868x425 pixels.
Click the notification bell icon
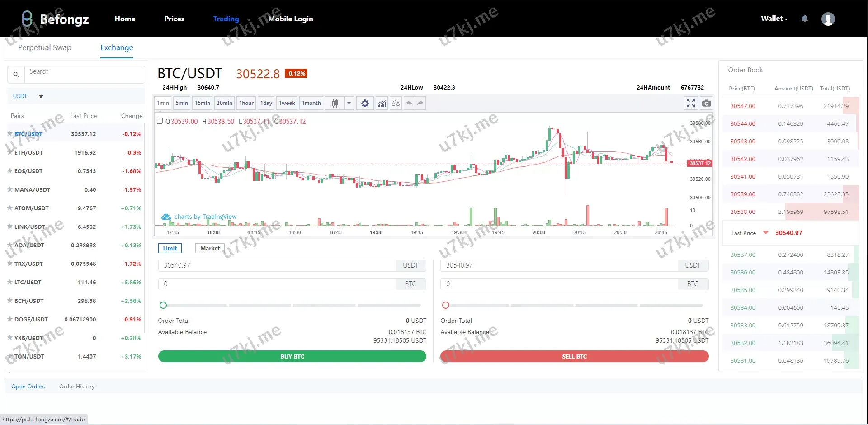click(x=805, y=19)
